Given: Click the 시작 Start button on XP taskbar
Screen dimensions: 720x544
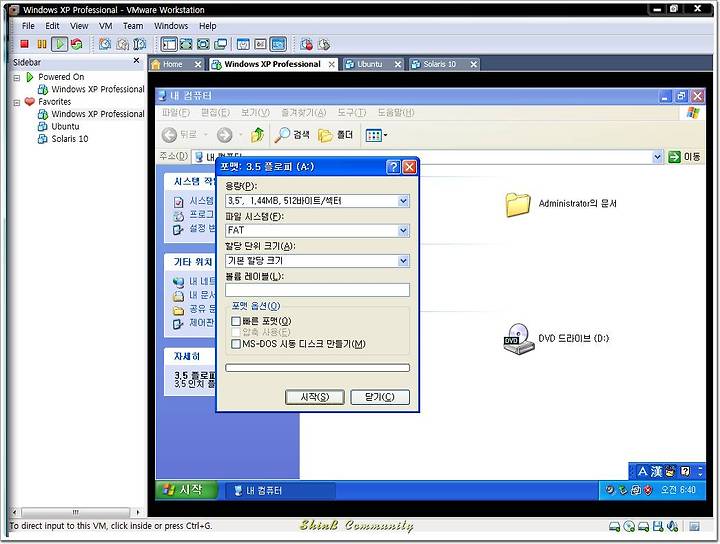Looking at the screenshot, I should (x=186, y=490).
